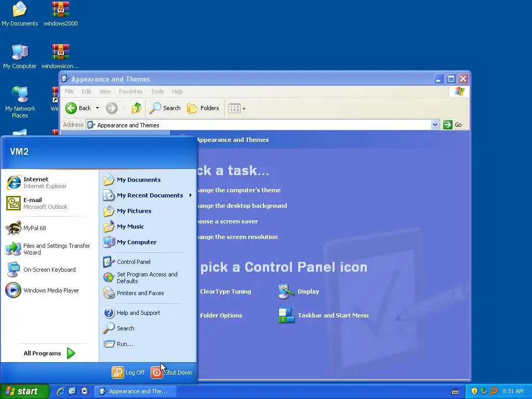Select My Network Places desktop icon
532x399 pixels.
pyautogui.click(x=20, y=102)
